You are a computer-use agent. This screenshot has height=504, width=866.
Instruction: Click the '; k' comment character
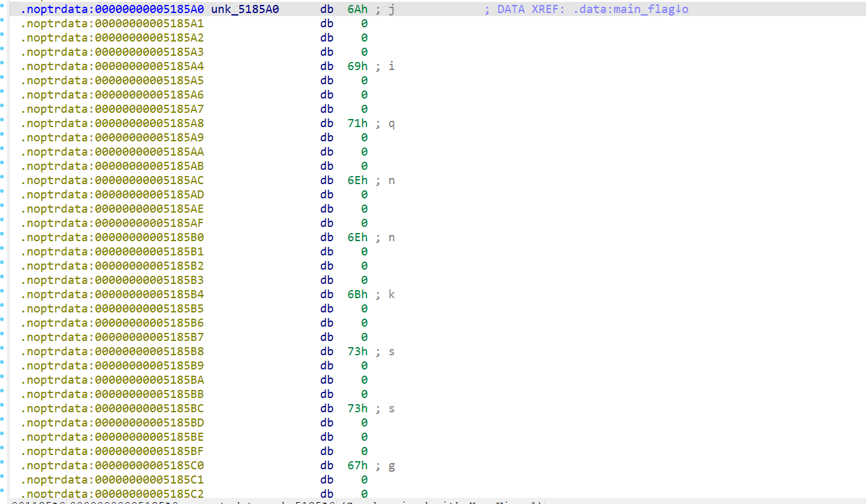(x=385, y=294)
